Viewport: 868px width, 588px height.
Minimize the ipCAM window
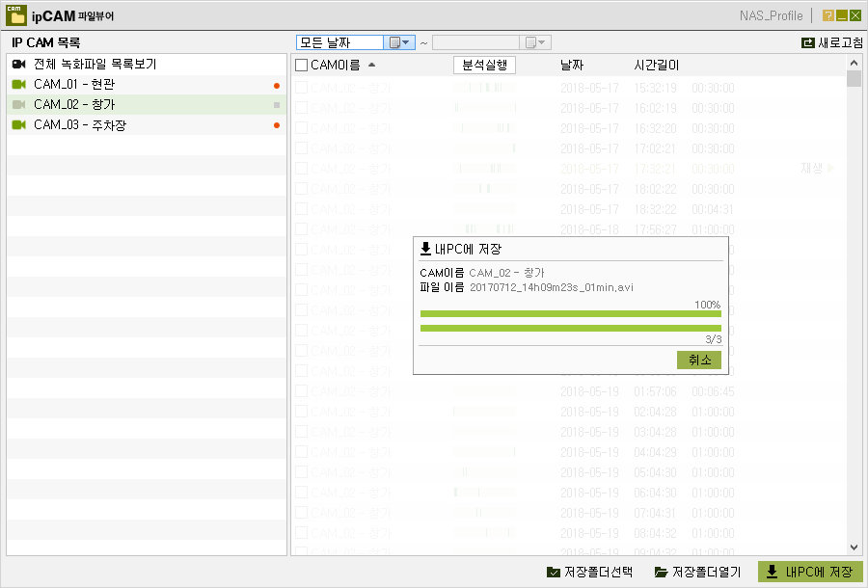[x=841, y=15]
